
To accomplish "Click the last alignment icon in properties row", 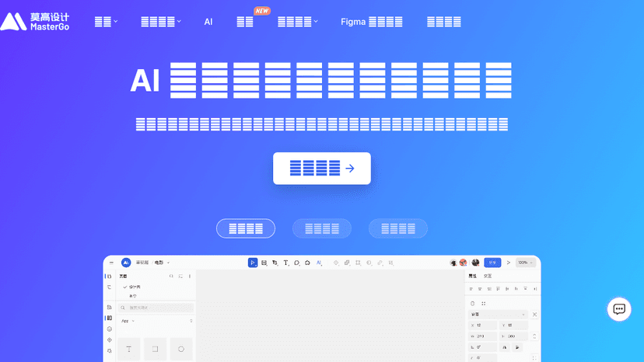I will pyautogui.click(x=535, y=289).
